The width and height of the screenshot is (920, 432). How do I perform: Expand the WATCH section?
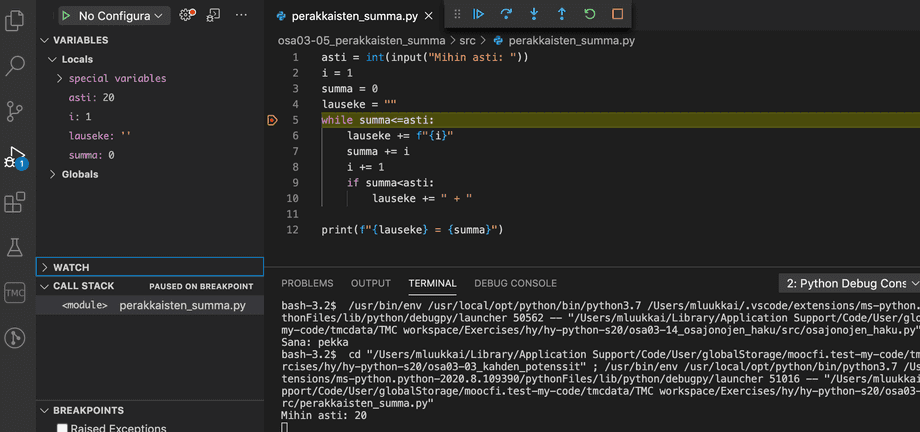[x=70, y=267]
